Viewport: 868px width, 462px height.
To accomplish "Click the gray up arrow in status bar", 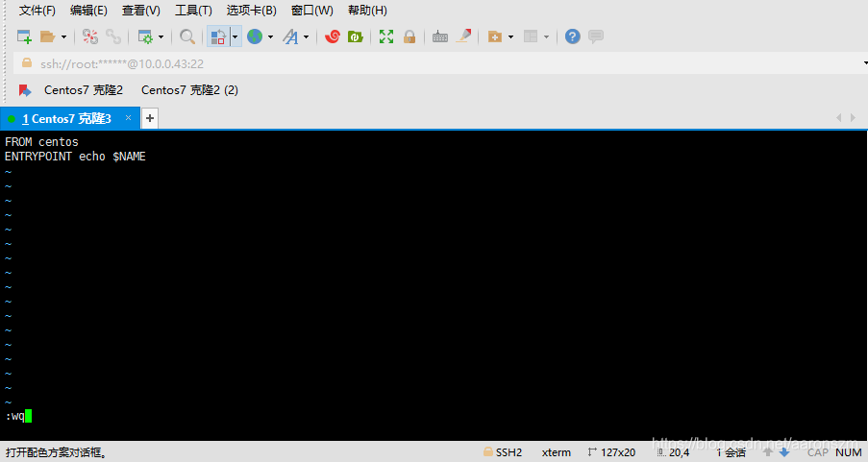I will coord(767,452).
